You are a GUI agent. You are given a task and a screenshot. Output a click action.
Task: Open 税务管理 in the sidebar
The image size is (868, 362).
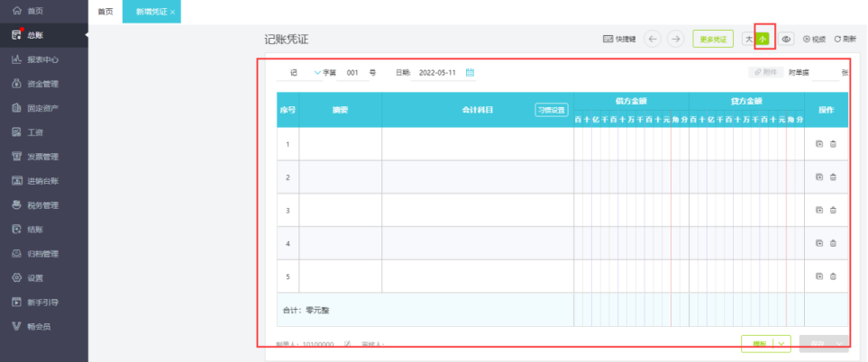click(x=42, y=205)
